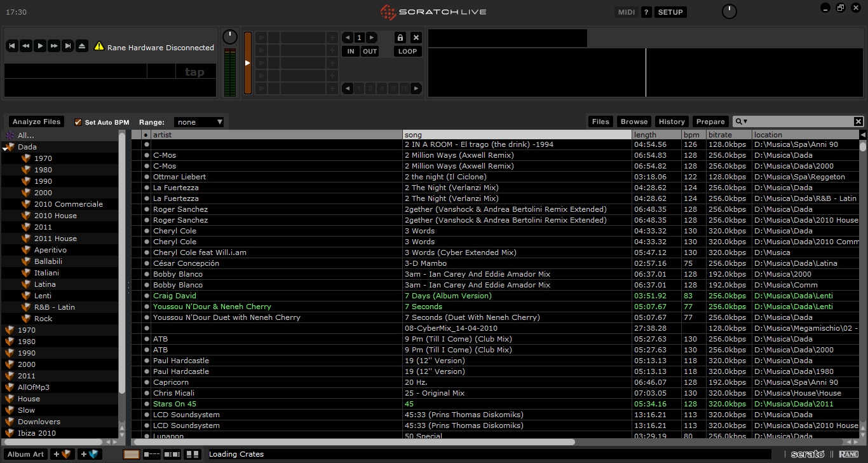Adjust the master gain knob top right

[729, 11]
